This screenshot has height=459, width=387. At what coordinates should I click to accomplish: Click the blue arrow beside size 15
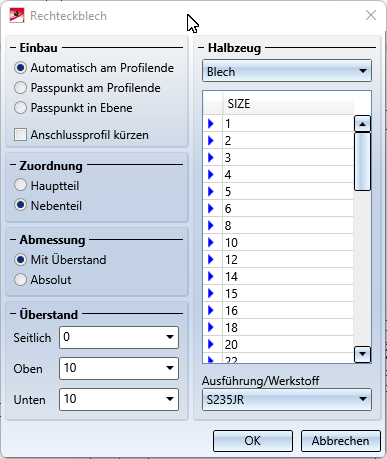click(x=211, y=293)
